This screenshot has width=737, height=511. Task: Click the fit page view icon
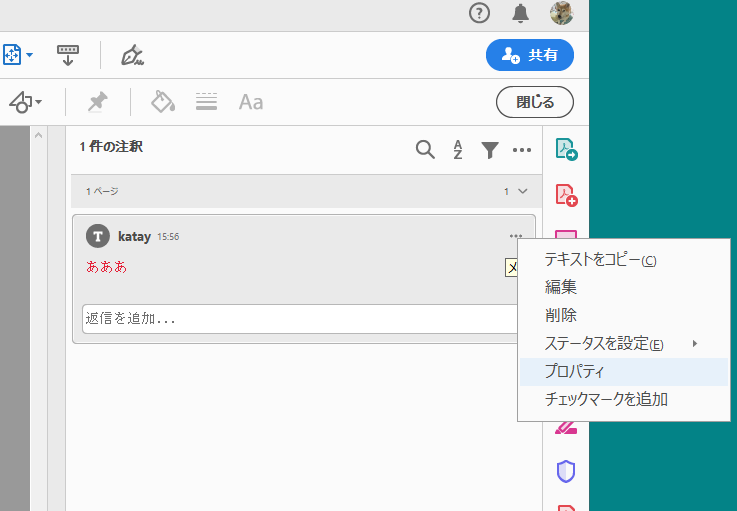click(12, 55)
